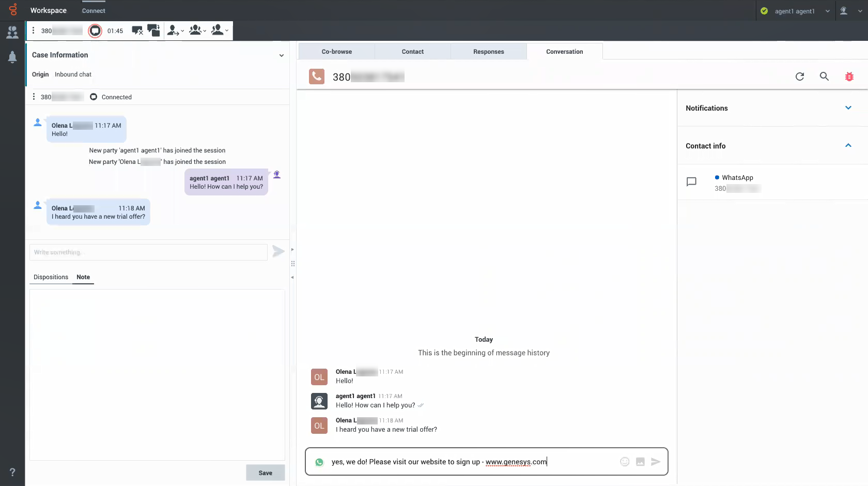This screenshot has height=486, width=868.
Task: Save the note
Action: [x=265, y=473]
